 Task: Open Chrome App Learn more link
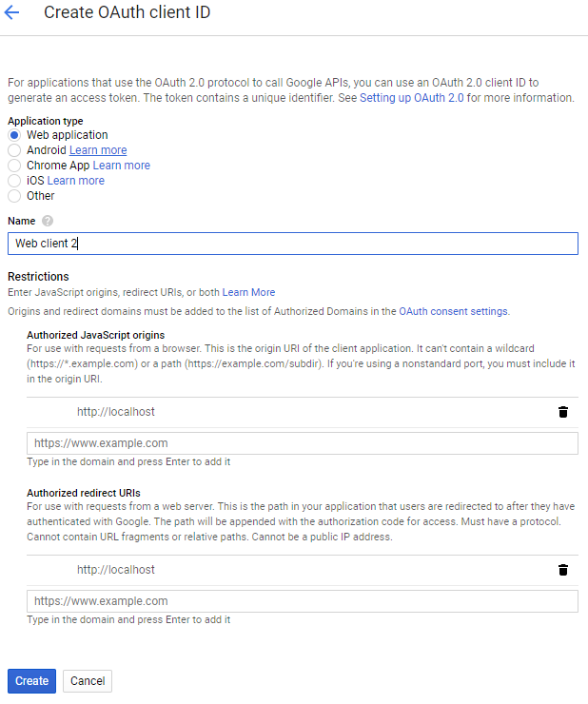click(121, 166)
